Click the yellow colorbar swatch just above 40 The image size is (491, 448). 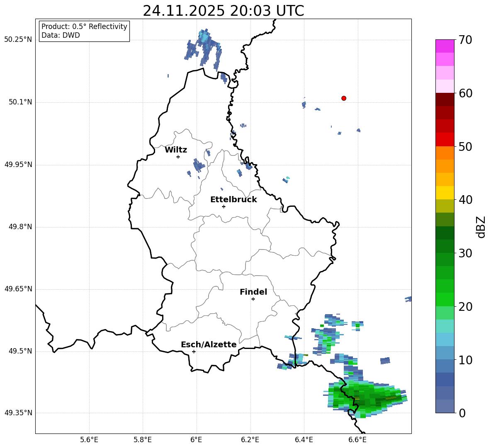(445, 193)
